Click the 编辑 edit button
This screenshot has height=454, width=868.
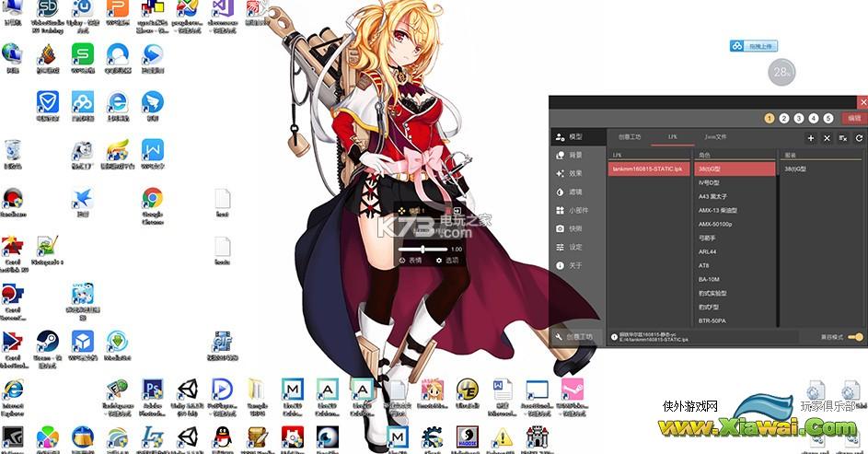point(854,118)
